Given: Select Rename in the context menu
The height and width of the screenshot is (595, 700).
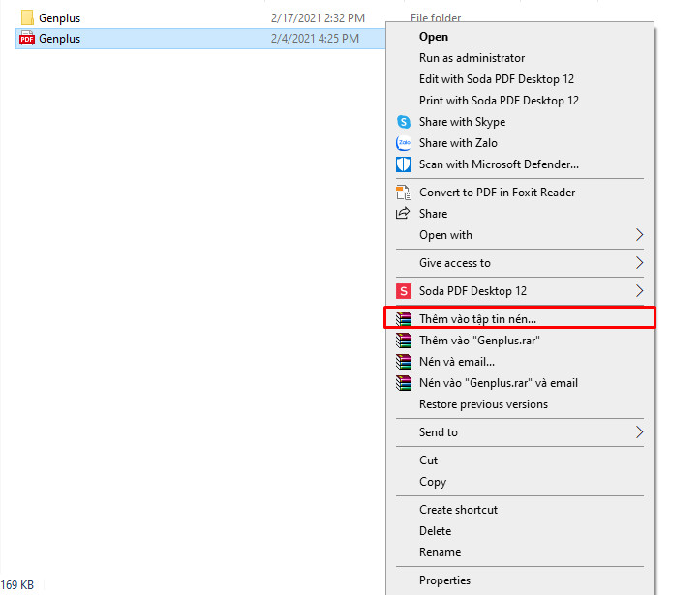Looking at the screenshot, I should coord(440,552).
